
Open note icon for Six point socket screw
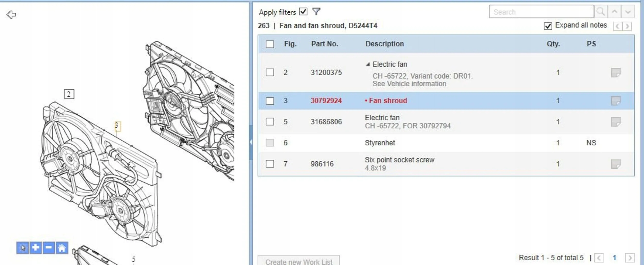coord(616,164)
